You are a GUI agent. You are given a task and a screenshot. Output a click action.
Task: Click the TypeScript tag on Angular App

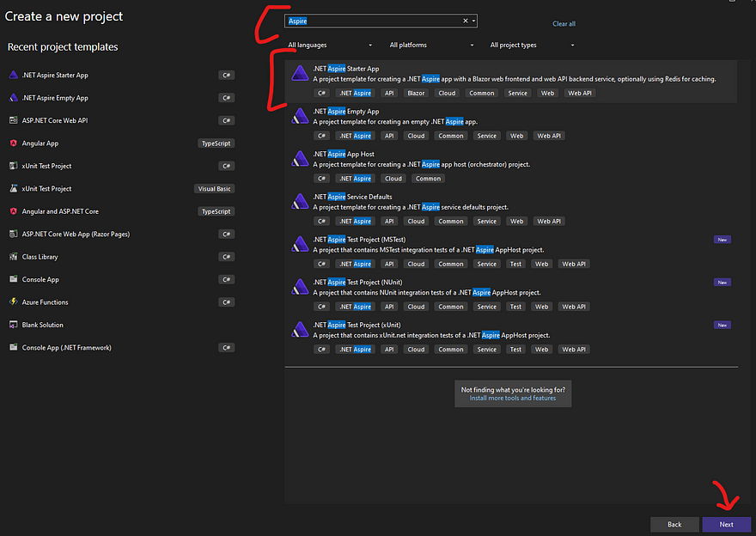[x=216, y=143]
